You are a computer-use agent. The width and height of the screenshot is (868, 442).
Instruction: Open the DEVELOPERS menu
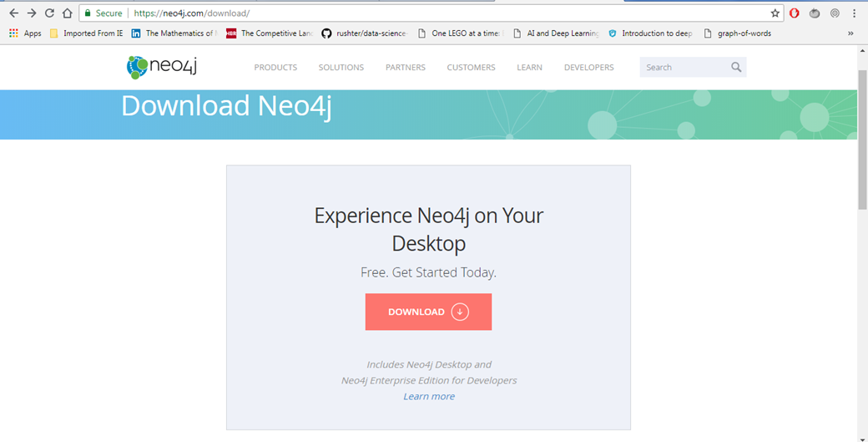pyautogui.click(x=589, y=68)
